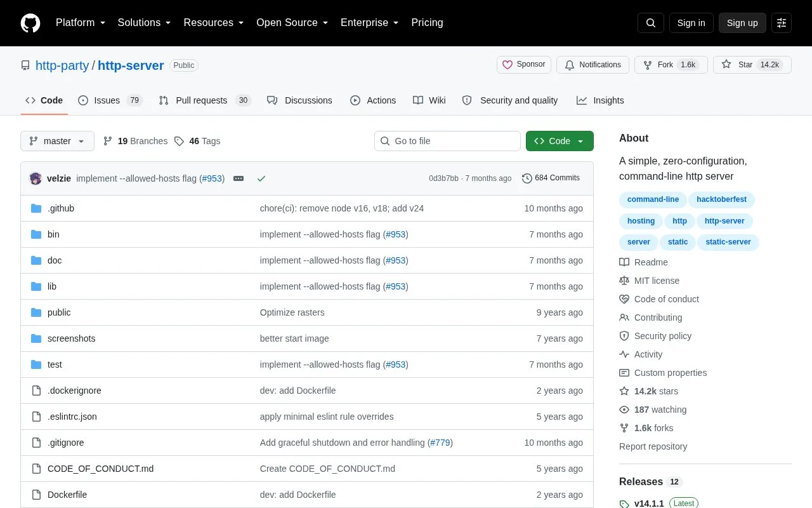Click the 19 Branches link
This screenshot has width=812, height=508.
click(135, 141)
